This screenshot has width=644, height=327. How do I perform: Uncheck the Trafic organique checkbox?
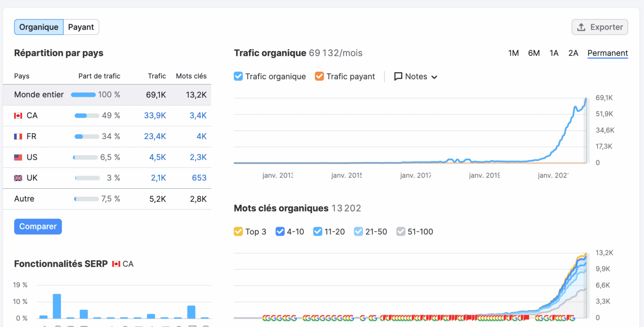pos(238,76)
